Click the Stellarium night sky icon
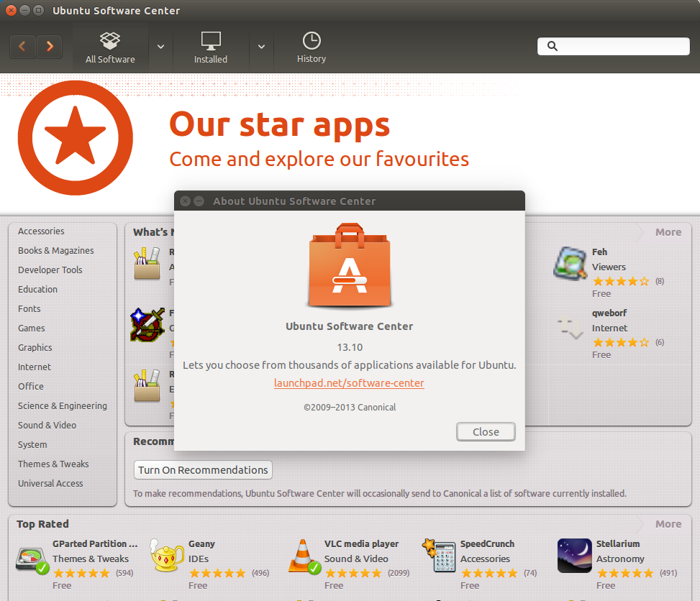The height and width of the screenshot is (601, 700). coord(575,556)
